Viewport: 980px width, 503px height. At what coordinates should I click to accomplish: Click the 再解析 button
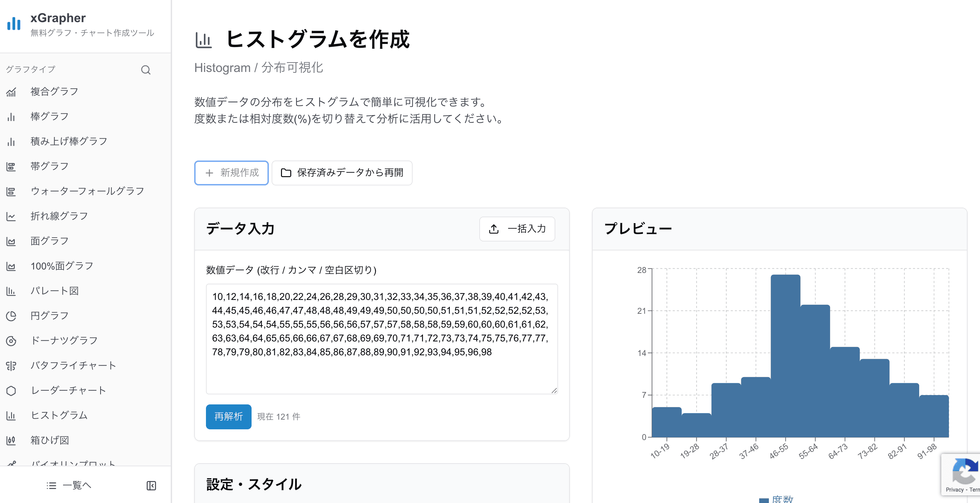coord(228,417)
